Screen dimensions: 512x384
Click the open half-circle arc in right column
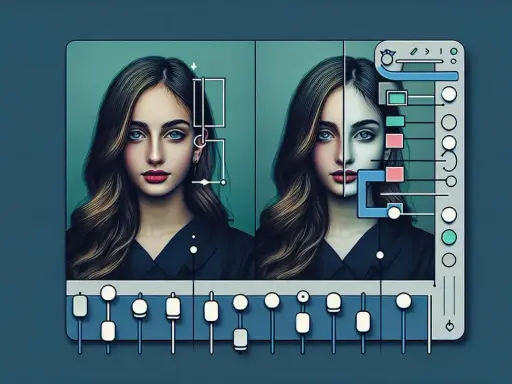click(450, 161)
